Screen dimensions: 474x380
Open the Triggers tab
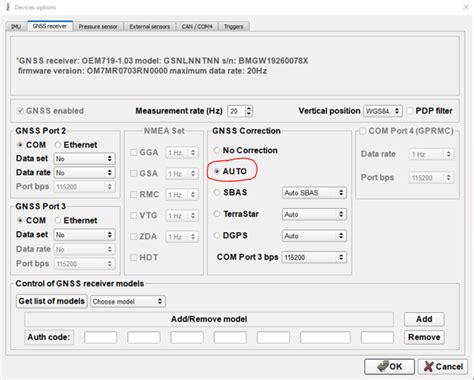pyautogui.click(x=233, y=26)
